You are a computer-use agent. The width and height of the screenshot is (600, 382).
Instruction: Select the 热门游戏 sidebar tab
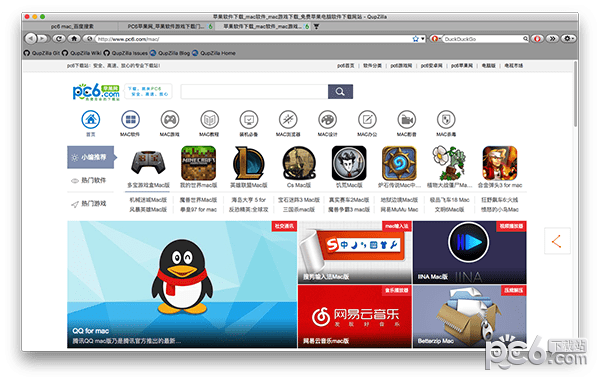coord(90,204)
